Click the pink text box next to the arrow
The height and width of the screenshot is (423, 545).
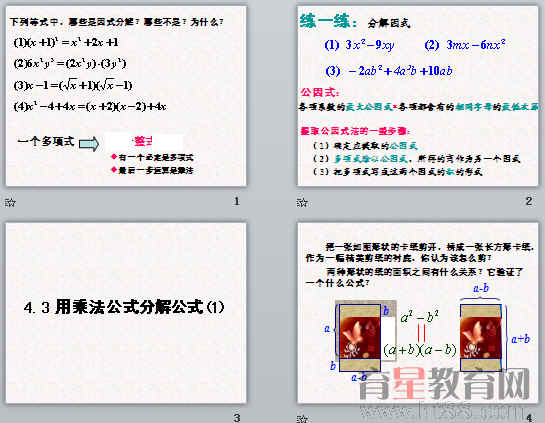[x=144, y=141]
